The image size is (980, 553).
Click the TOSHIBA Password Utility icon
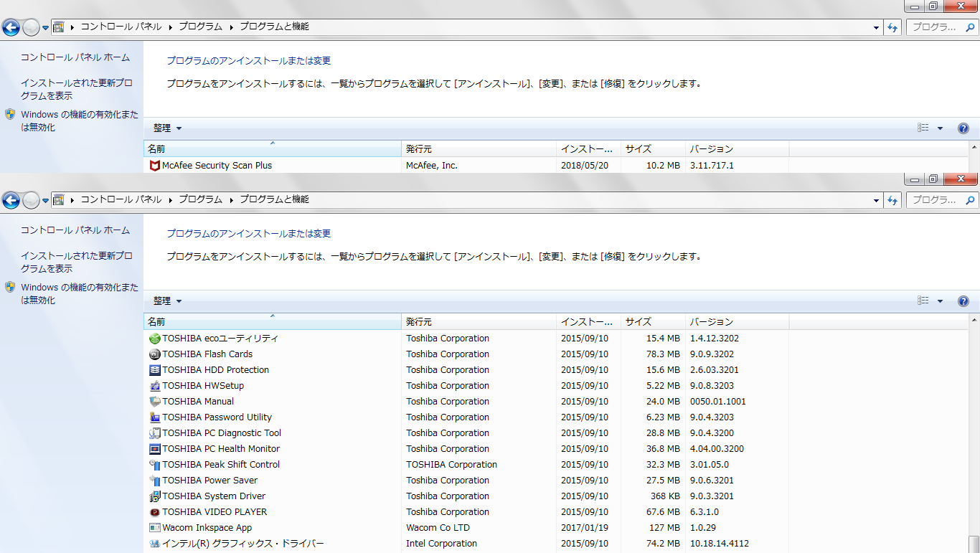coord(154,417)
